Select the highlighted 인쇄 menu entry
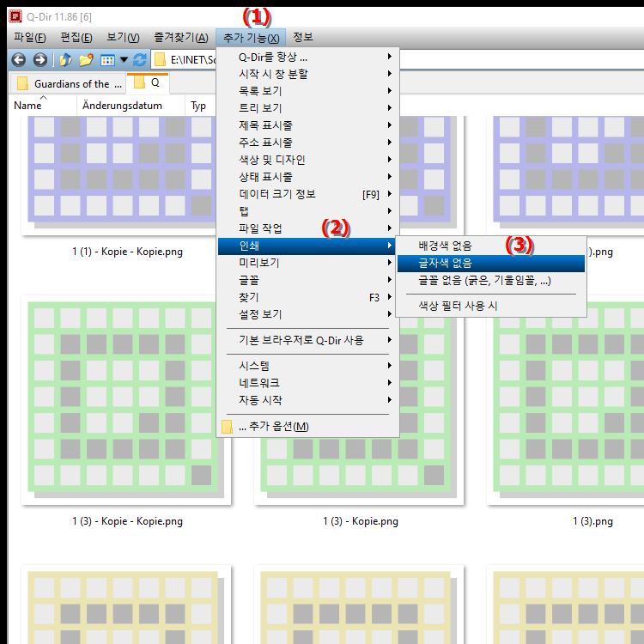 (307, 246)
